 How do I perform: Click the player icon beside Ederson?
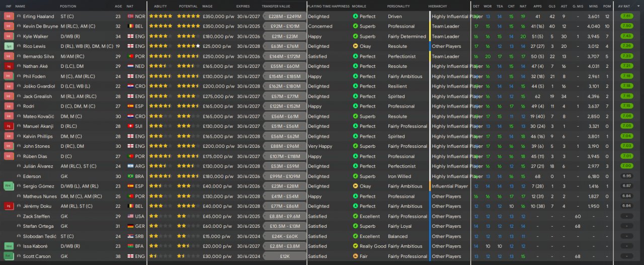coord(19,176)
